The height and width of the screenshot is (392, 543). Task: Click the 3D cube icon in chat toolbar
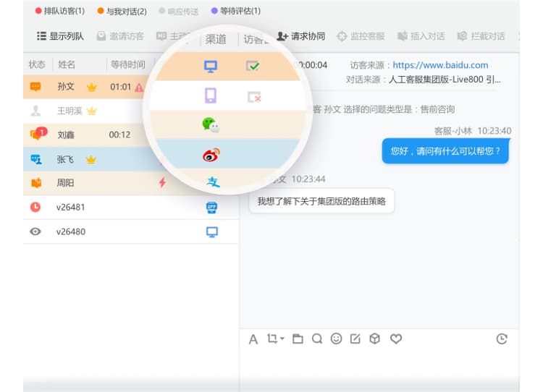click(375, 338)
